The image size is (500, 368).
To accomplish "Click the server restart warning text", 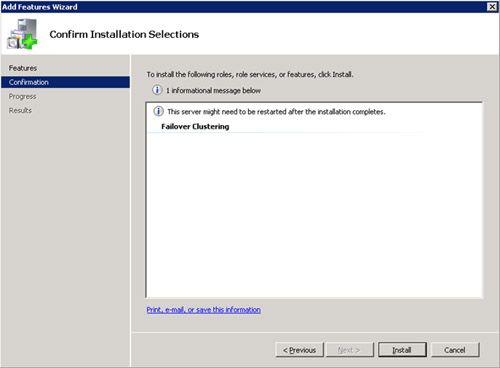I will pyautogui.click(x=276, y=112).
